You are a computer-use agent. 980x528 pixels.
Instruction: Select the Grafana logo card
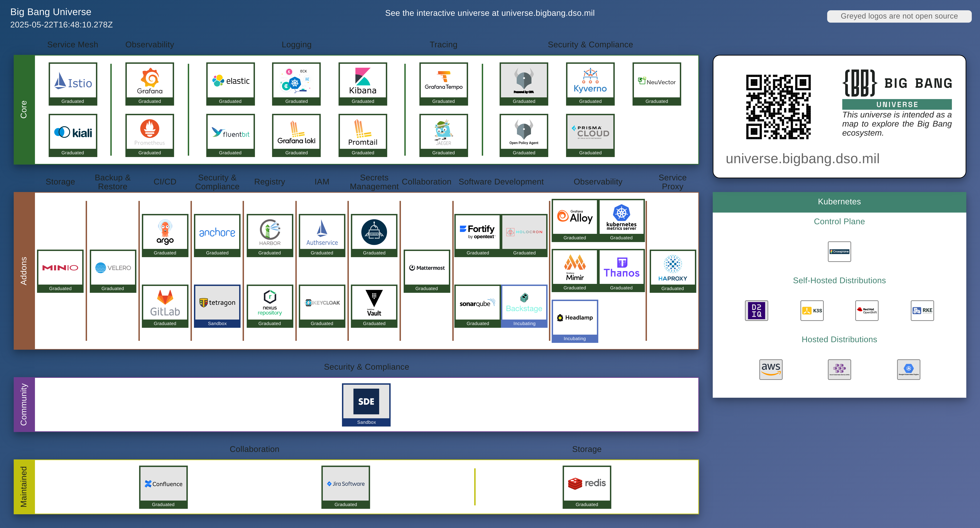[150, 84]
